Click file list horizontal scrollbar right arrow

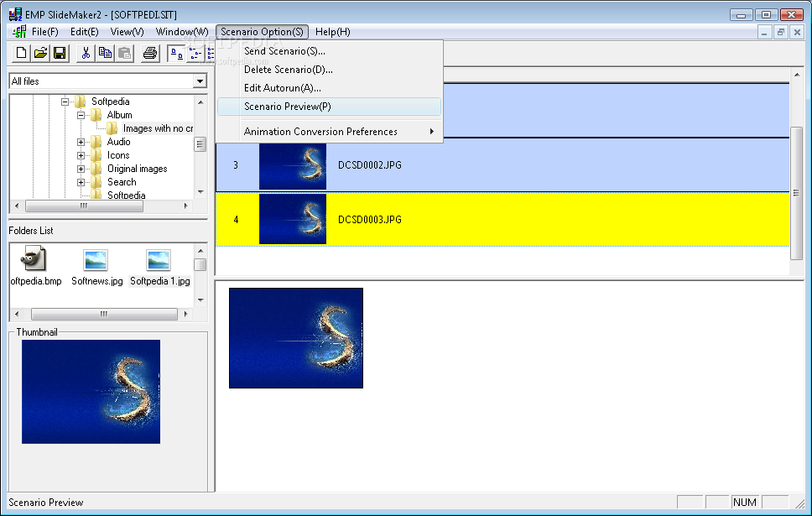pyautogui.click(x=186, y=314)
